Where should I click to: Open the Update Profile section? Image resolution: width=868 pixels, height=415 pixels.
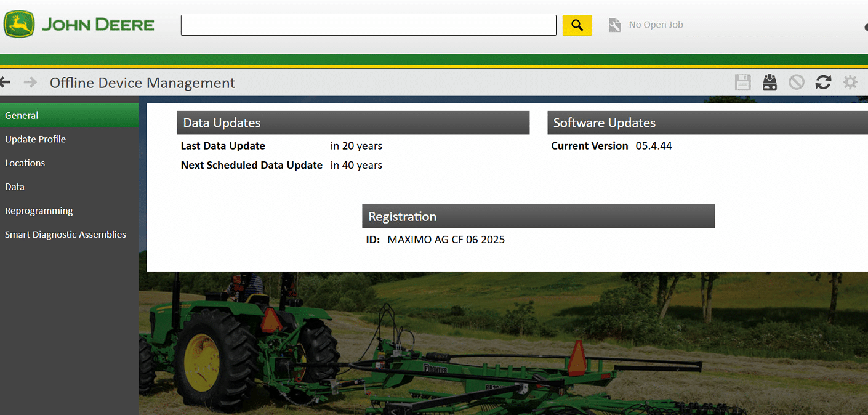[35, 139]
